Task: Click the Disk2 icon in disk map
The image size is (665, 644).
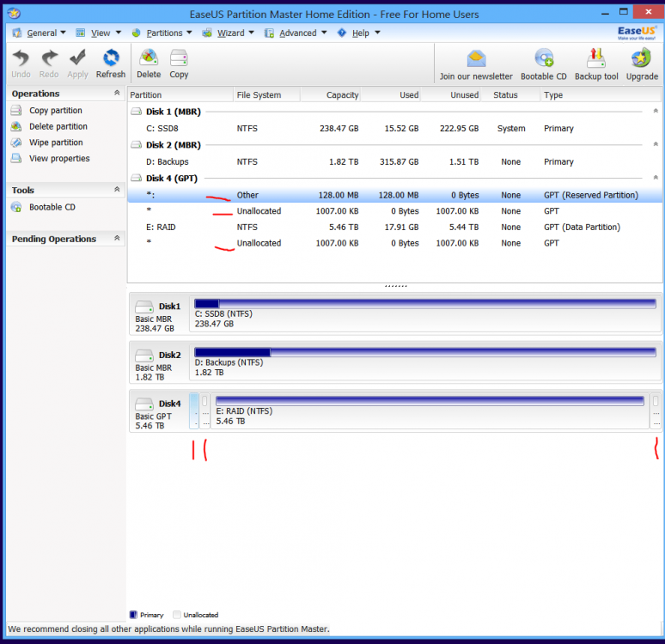Action: click(144, 355)
